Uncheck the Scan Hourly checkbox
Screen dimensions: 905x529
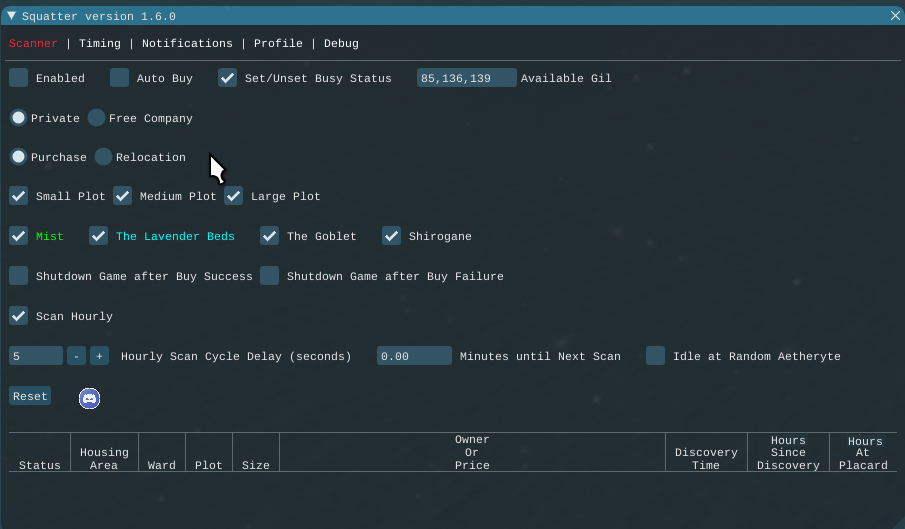(18, 316)
